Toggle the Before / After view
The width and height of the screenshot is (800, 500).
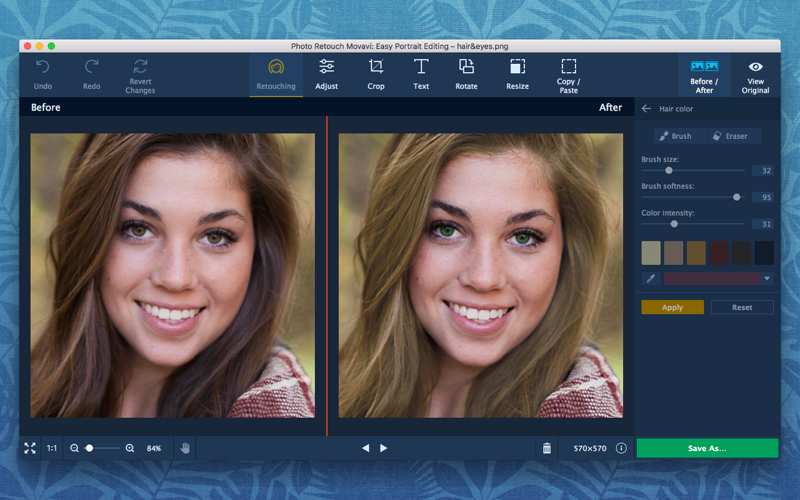[704, 76]
